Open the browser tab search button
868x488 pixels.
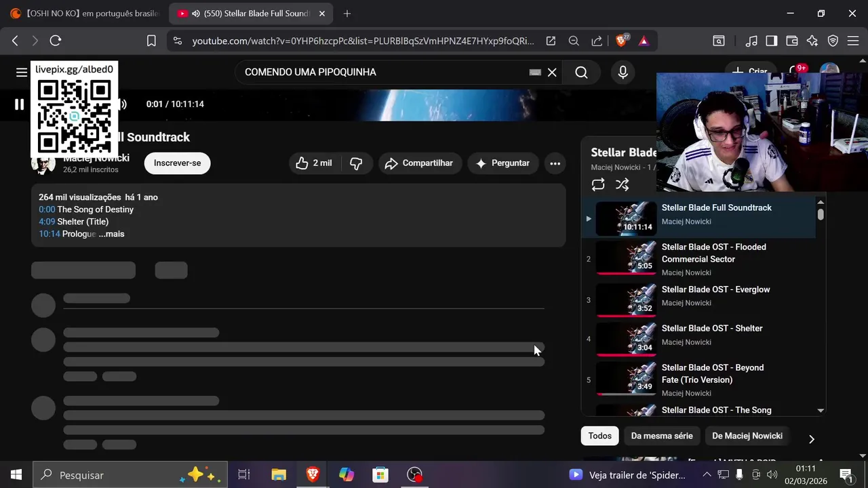(719, 41)
